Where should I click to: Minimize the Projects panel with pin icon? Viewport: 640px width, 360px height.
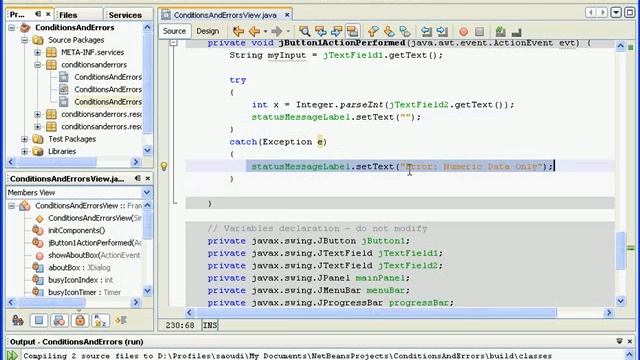click(x=38, y=14)
